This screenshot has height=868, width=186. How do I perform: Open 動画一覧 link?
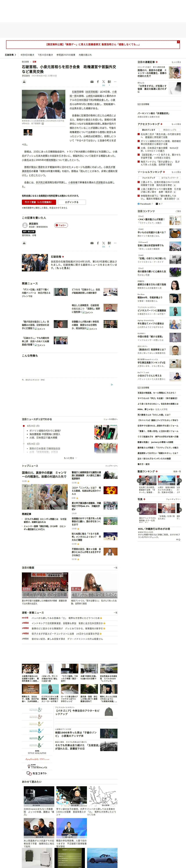pos(177,472)
